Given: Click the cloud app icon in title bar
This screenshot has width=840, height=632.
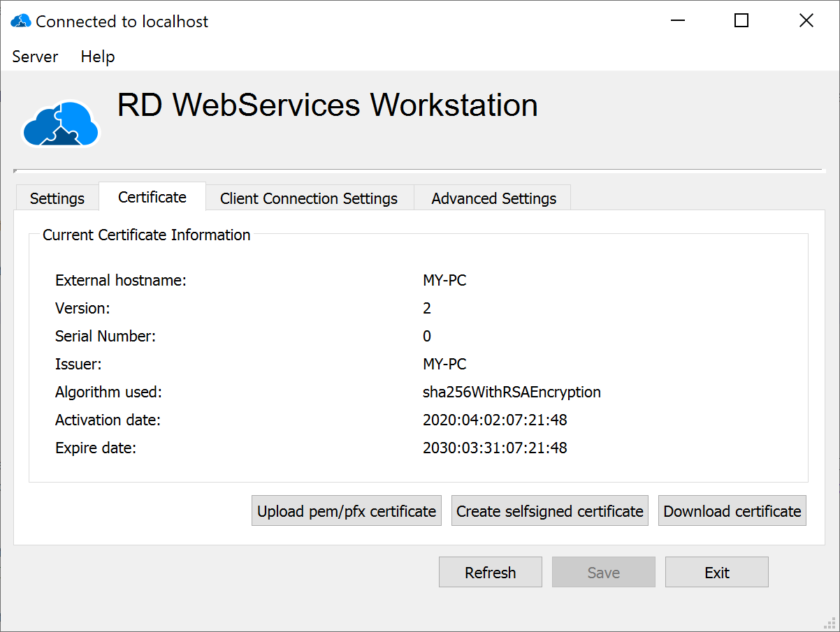Looking at the screenshot, I should (20, 22).
